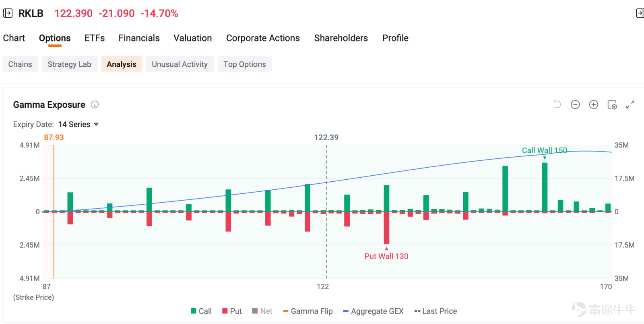Toggle Last Price line in the legend
Image resolution: width=644 pixels, height=324 pixels.
(436, 311)
